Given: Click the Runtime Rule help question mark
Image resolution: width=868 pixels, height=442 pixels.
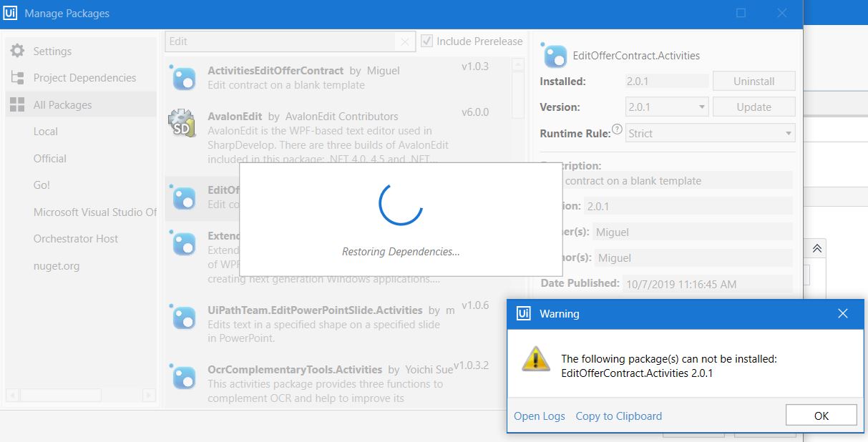Looking at the screenshot, I should click(618, 130).
